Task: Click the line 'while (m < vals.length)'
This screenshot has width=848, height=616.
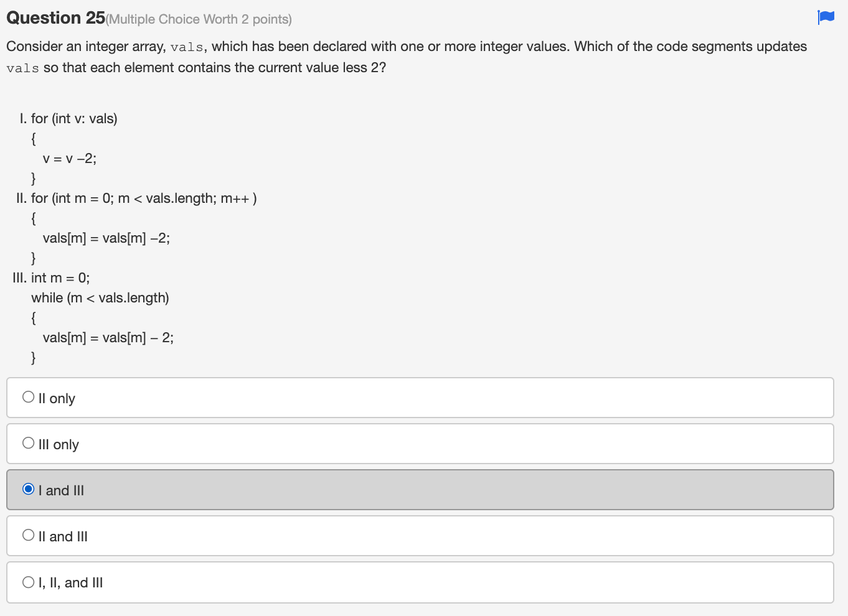Action: click(x=100, y=297)
